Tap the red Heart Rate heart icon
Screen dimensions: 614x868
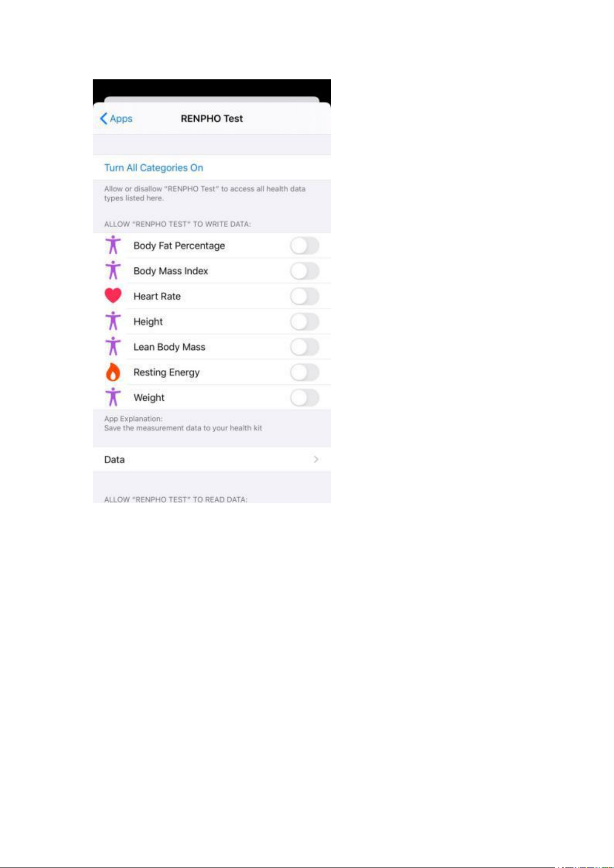pos(113,296)
